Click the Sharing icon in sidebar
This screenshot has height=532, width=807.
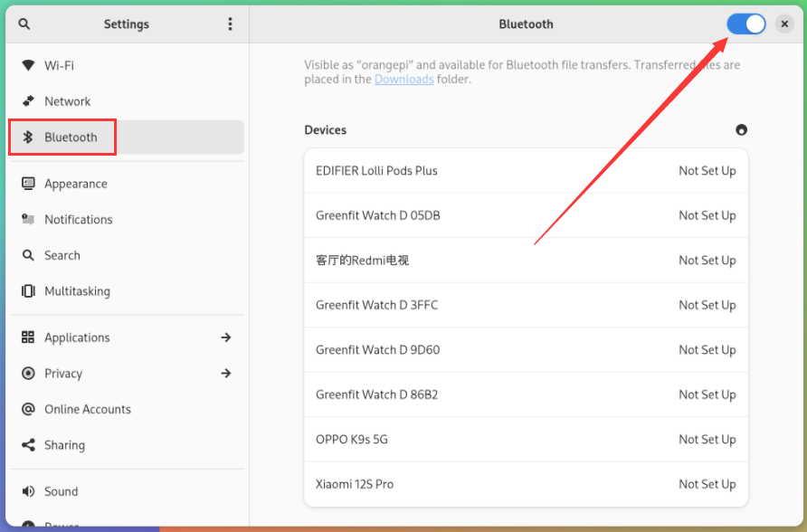click(x=28, y=445)
